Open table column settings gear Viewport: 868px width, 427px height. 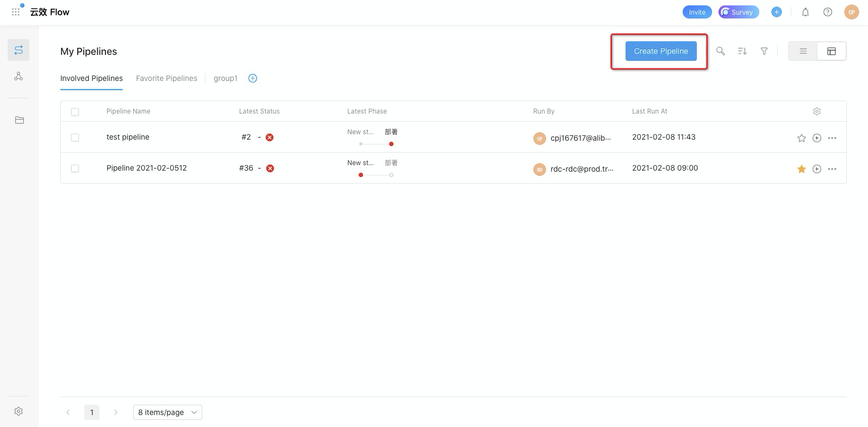click(816, 111)
